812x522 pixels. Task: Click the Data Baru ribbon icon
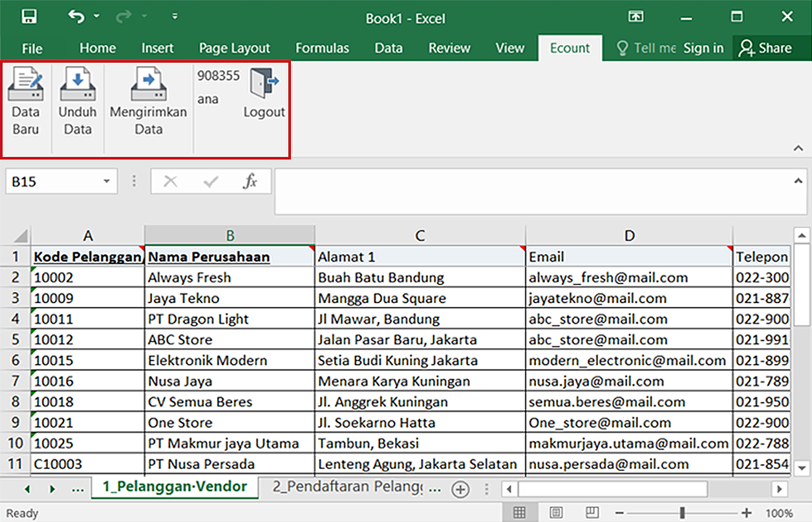coord(26,85)
